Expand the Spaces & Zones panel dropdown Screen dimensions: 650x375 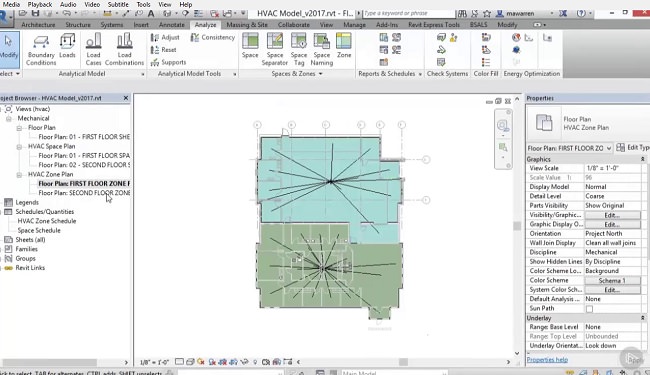(320, 74)
